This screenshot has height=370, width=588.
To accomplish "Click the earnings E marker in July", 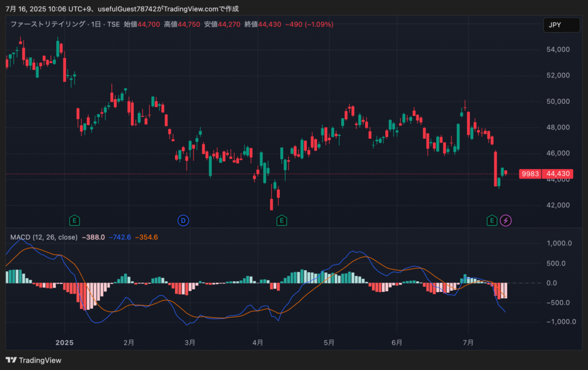I will (492, 221).
